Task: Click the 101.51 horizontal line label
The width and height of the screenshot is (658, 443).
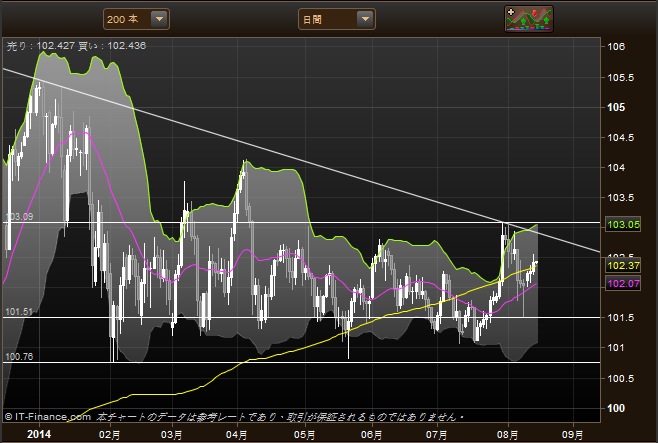Action: pyautogui.click(x=19, y=312)
